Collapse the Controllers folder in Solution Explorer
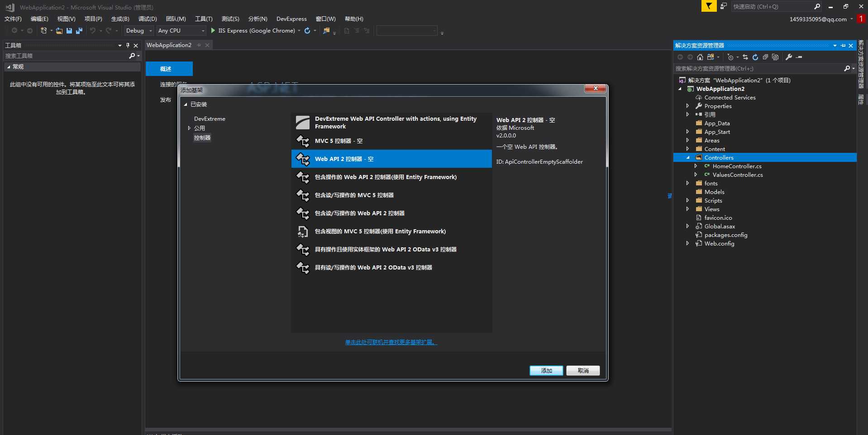 (x=688, y=157)
